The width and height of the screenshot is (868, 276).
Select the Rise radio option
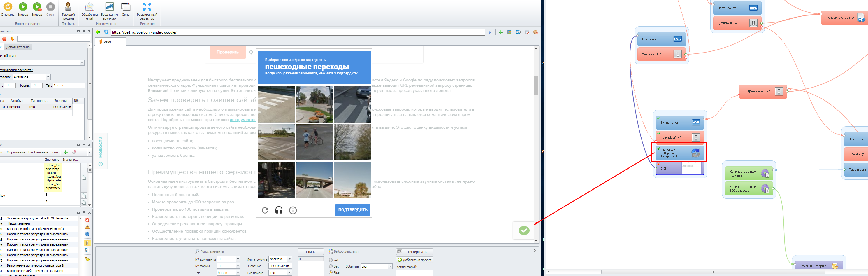point(331,272)
